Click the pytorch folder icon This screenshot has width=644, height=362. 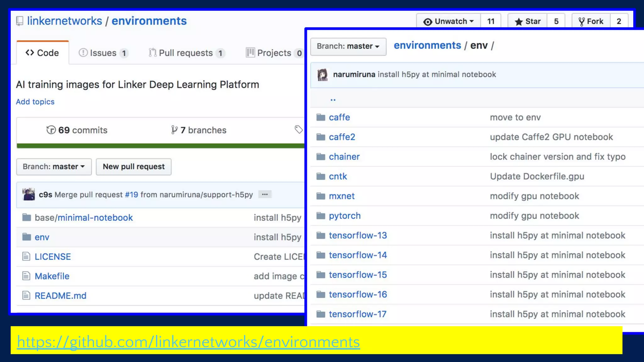click(x=321, y=216)
